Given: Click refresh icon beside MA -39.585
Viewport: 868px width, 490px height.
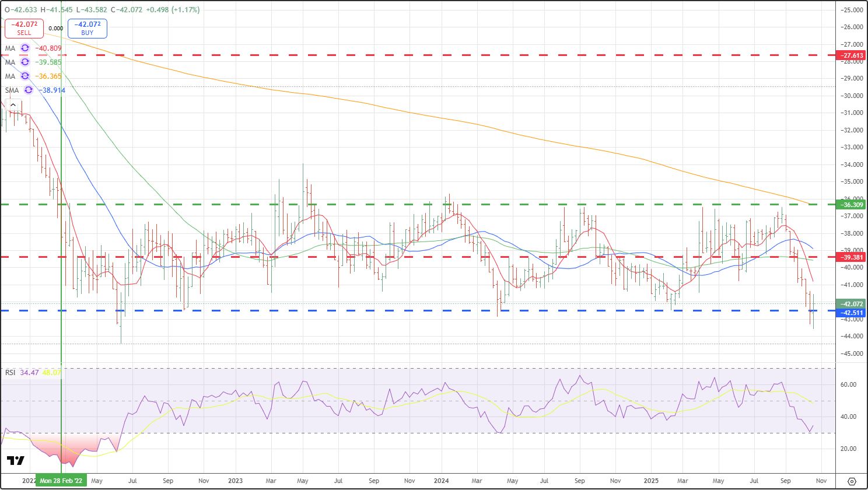Looking at the screenshot, I should click(25, 62).
